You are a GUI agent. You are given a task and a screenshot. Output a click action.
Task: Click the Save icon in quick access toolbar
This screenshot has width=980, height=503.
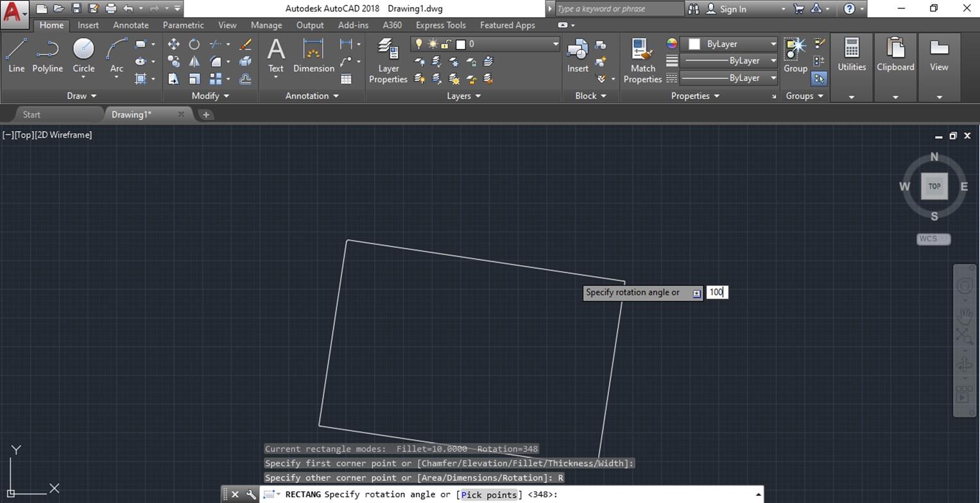point(76,8)
